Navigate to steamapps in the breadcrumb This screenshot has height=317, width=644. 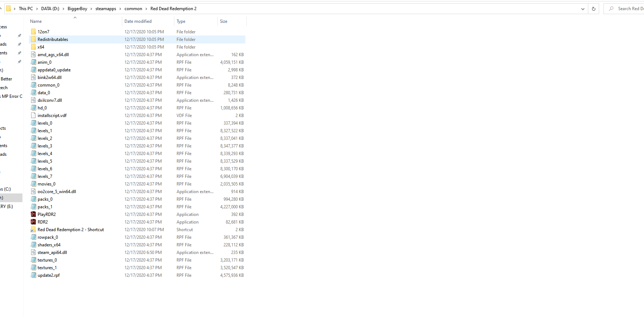[x=106, y=9]
